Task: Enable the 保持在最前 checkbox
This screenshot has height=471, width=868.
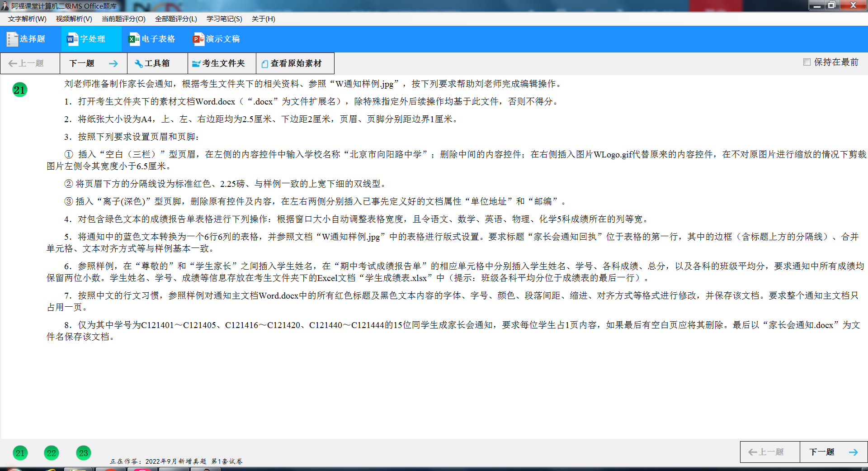Action: 807,62
